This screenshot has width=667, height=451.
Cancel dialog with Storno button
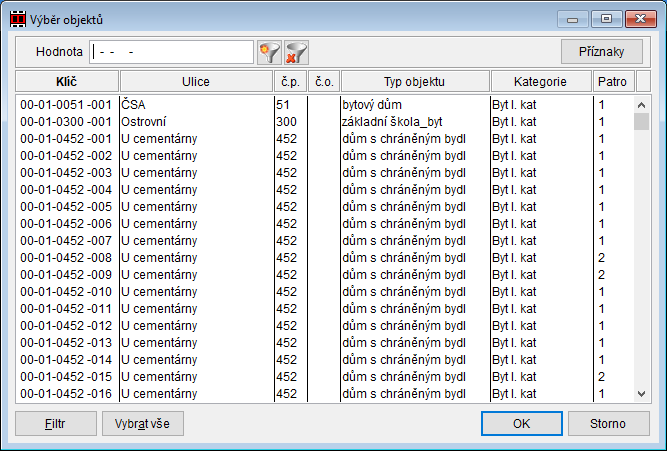(x=607, y=423)
